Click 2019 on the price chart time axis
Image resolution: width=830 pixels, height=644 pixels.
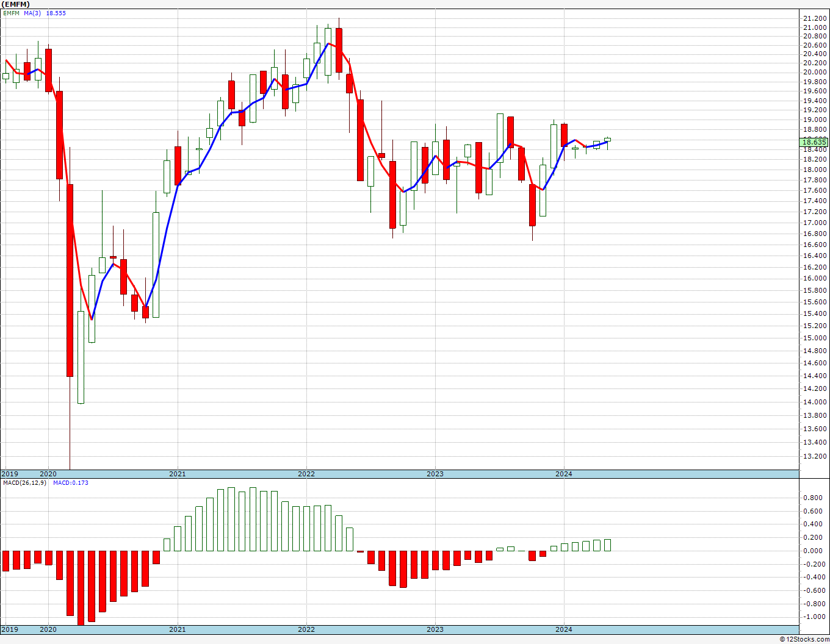click(10, 474)
